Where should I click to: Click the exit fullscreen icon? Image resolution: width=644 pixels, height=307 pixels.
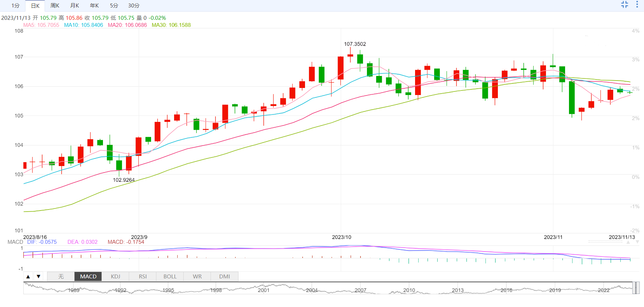point(625,5)
